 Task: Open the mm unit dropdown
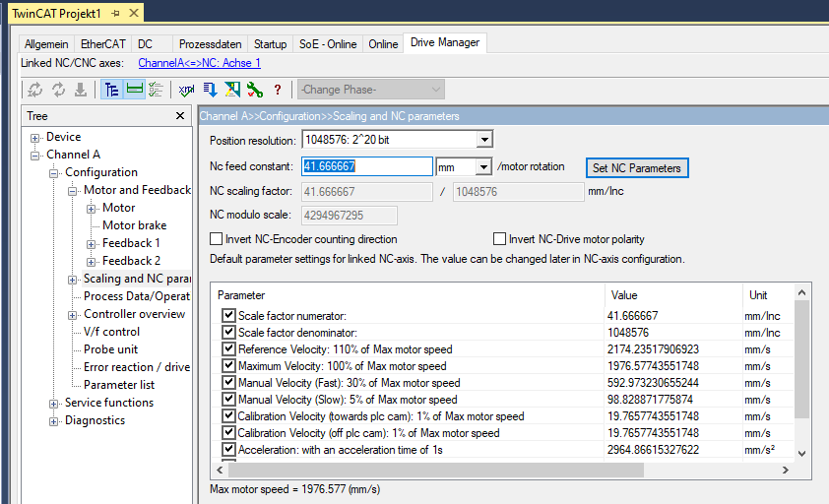click(483, 167)
